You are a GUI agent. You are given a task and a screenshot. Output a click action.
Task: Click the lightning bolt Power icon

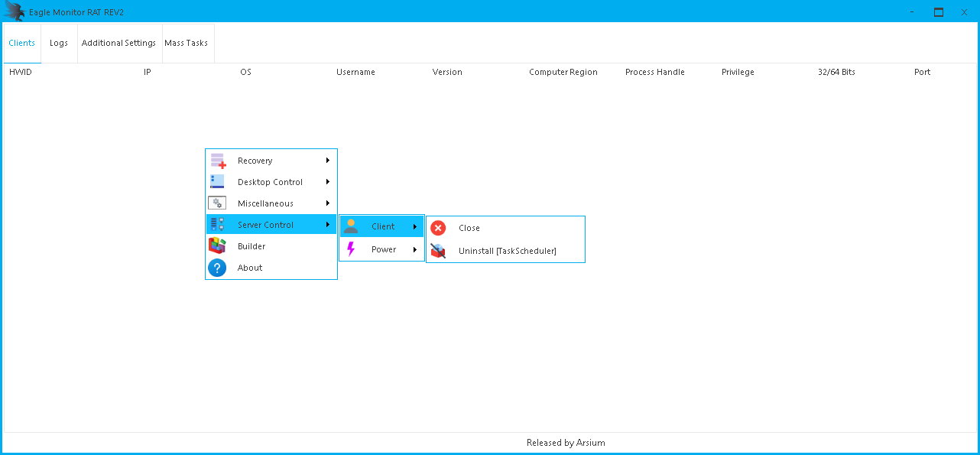pos(351,249)
